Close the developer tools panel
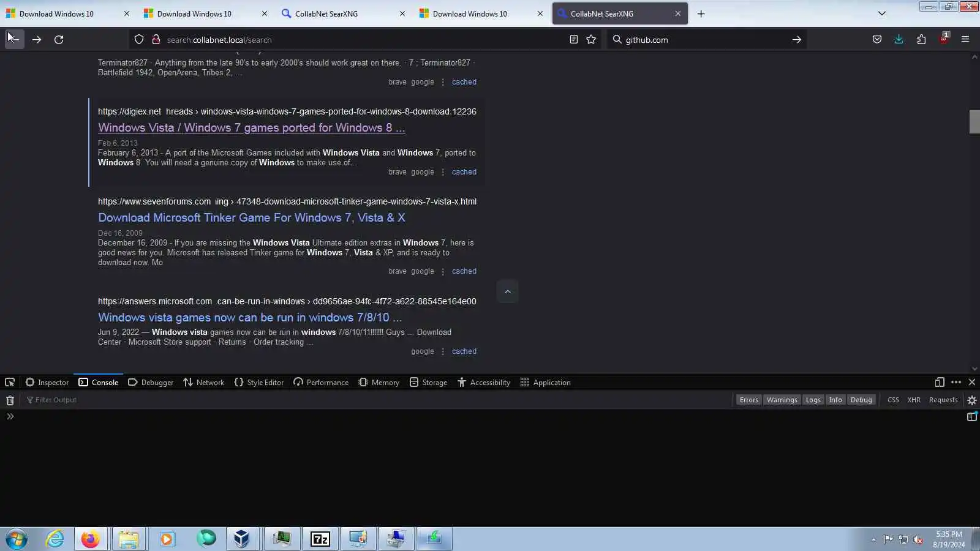 [x=972, y=383]
